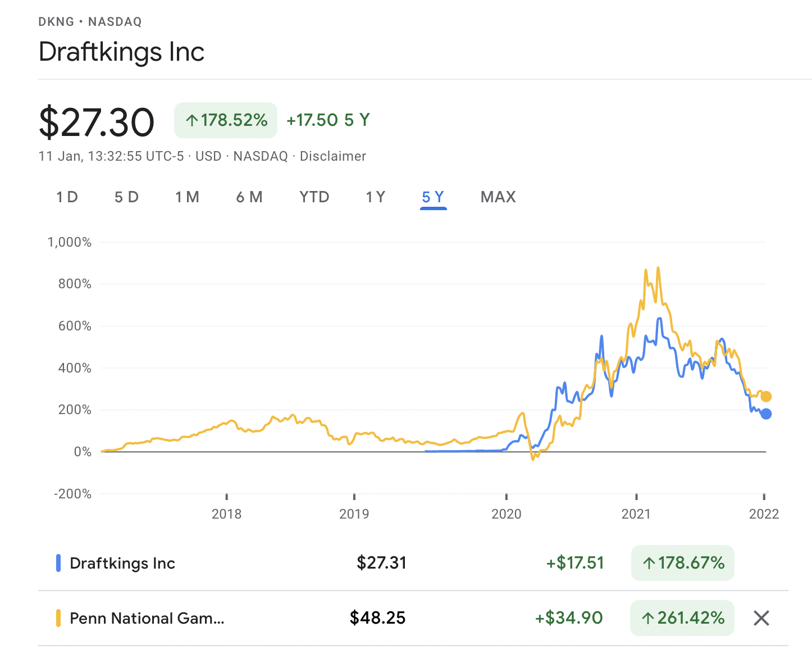
Task: Click the 2022 x-axis label
Action: click(764, 514)
